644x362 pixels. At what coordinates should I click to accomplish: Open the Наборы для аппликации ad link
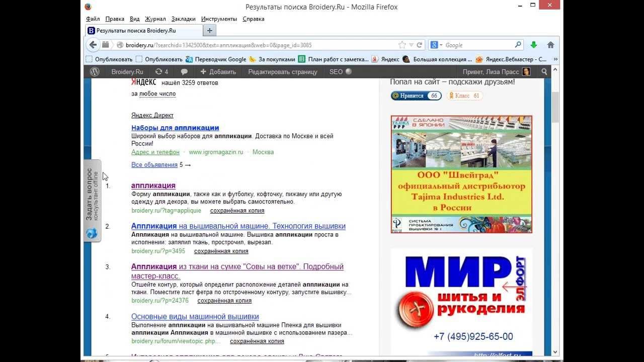(175, 128)
